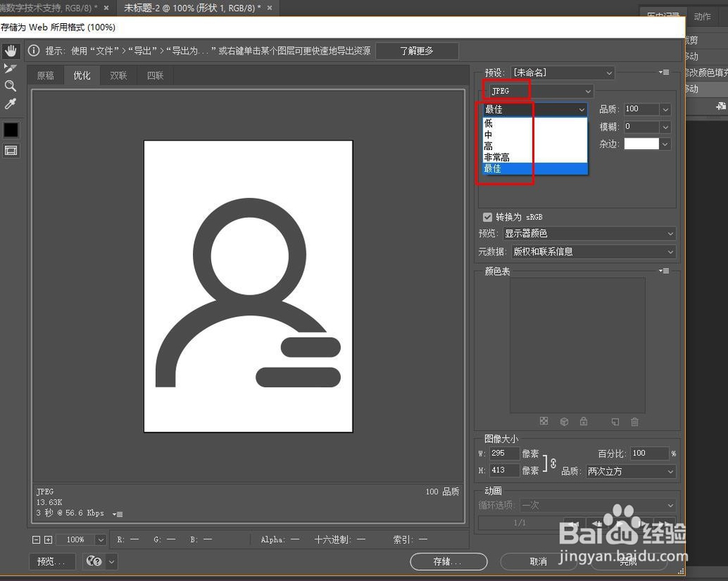Click the W width field 295
This screenshot has height=581, width=728.
tap(505, 454)
